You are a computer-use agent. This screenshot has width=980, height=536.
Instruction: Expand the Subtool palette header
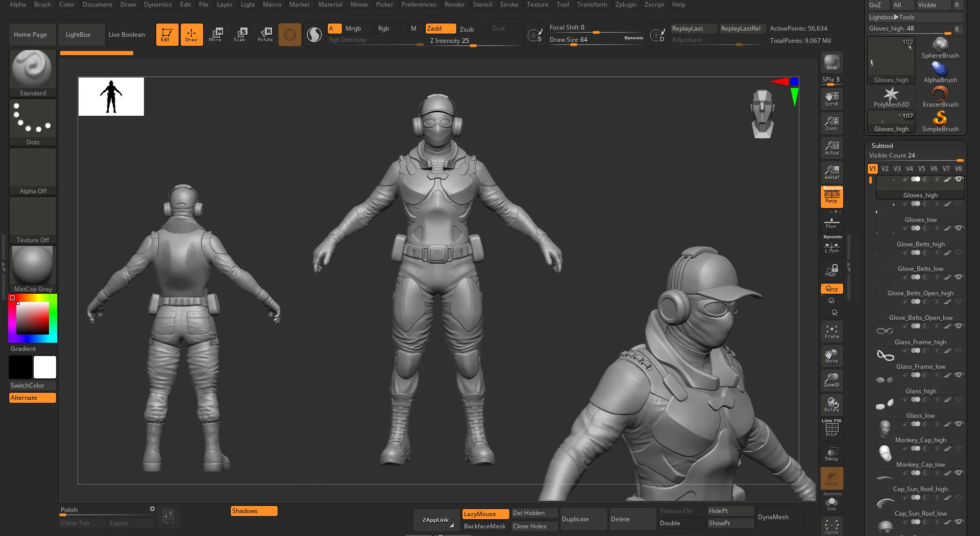coord(883,145)
